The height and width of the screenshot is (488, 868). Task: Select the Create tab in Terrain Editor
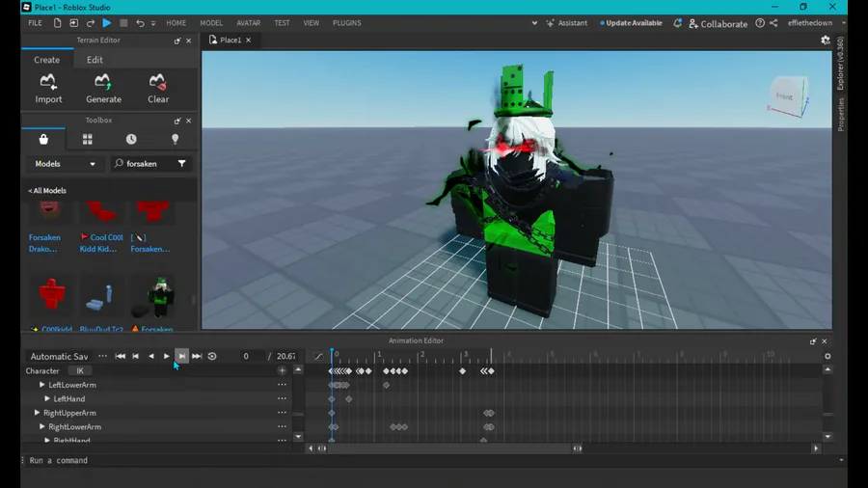coord(46,60)
